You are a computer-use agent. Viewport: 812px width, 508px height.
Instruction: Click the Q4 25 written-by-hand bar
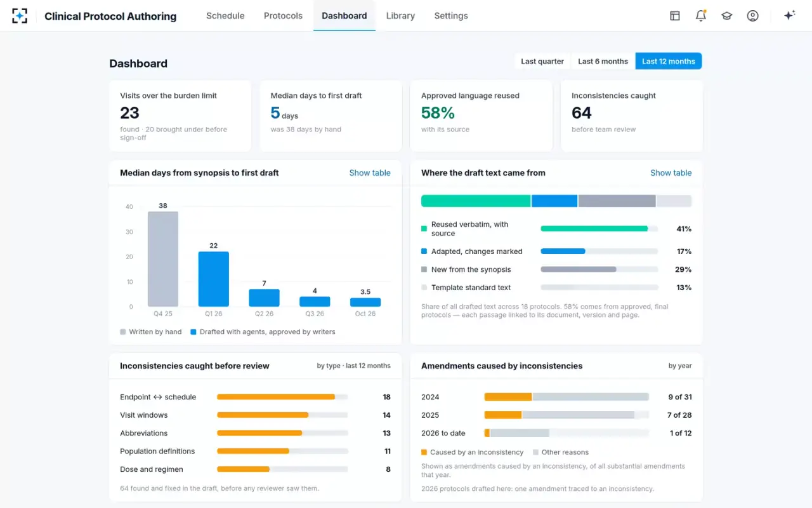[163, 259]
